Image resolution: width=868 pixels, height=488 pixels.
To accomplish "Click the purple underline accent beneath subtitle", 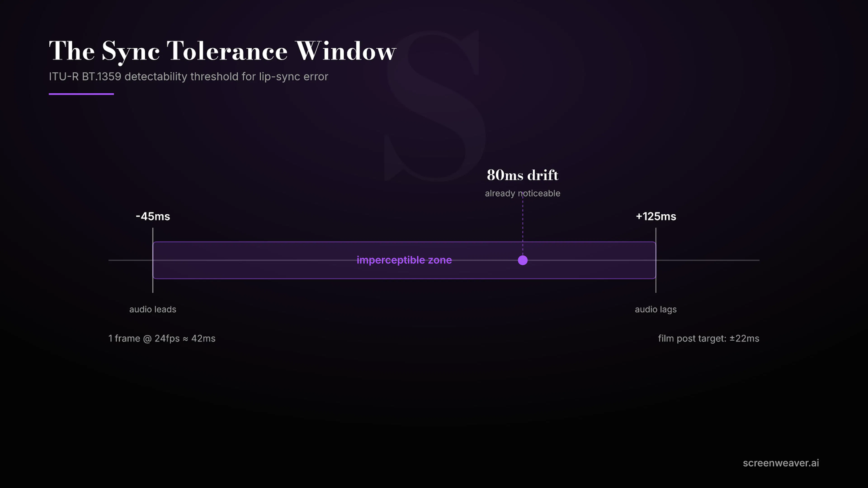I will 81,94.
